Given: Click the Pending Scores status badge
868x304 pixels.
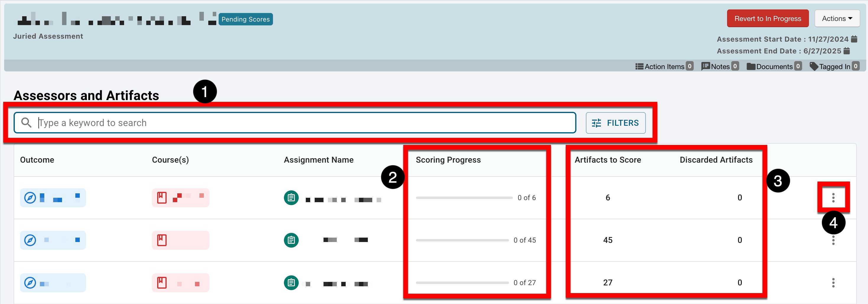Looking at the screenshot, I should 245,19.
